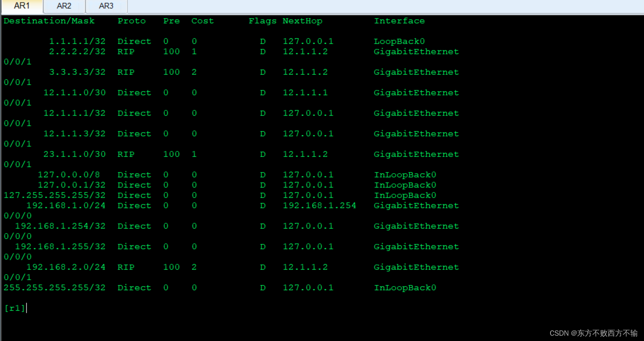The image size is (644, 341).
Task: Click destination 12.1.1.1/32
Action: point(74,113)
